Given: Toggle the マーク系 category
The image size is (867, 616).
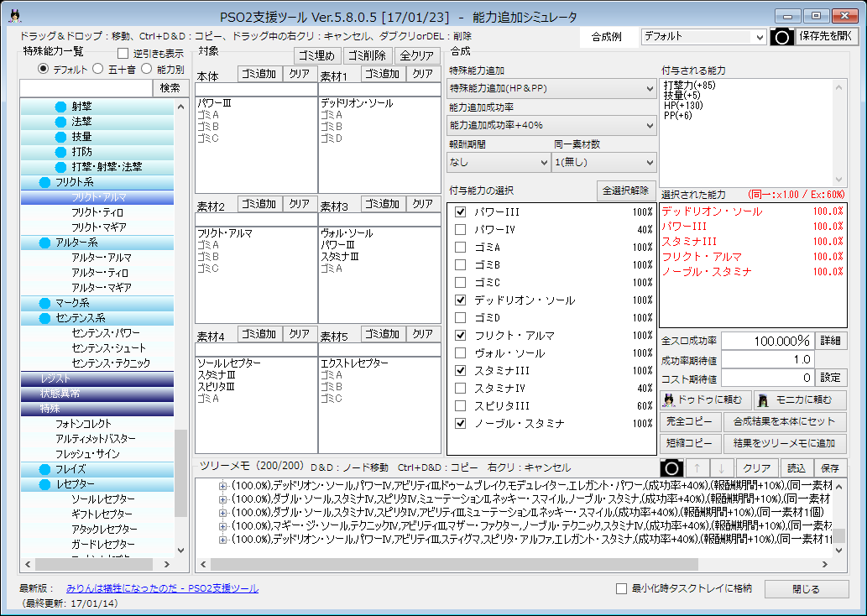Looking at the screenshot, I should tap(44, 303).
